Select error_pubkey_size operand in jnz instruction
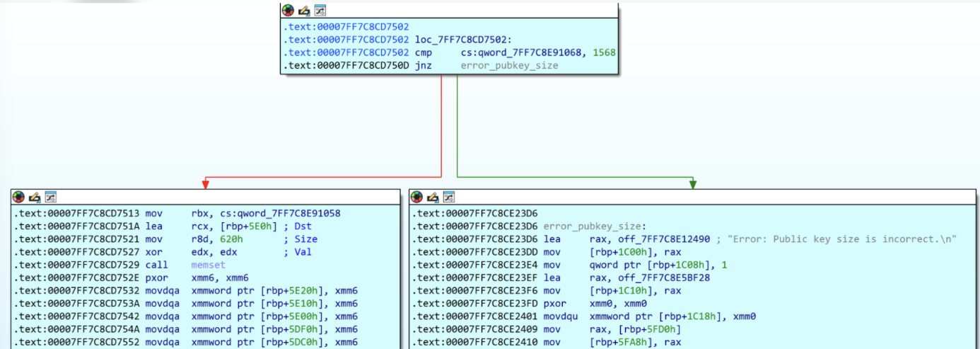Image resolution: width=980 pixels, height=349 pixels. (x=509, y=66)
